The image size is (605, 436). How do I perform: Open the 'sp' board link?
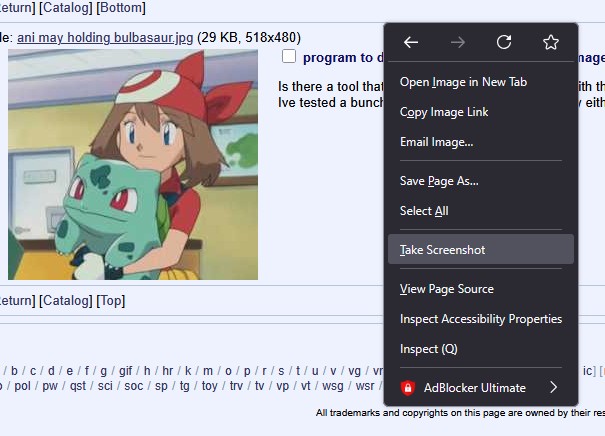[161, 386]
